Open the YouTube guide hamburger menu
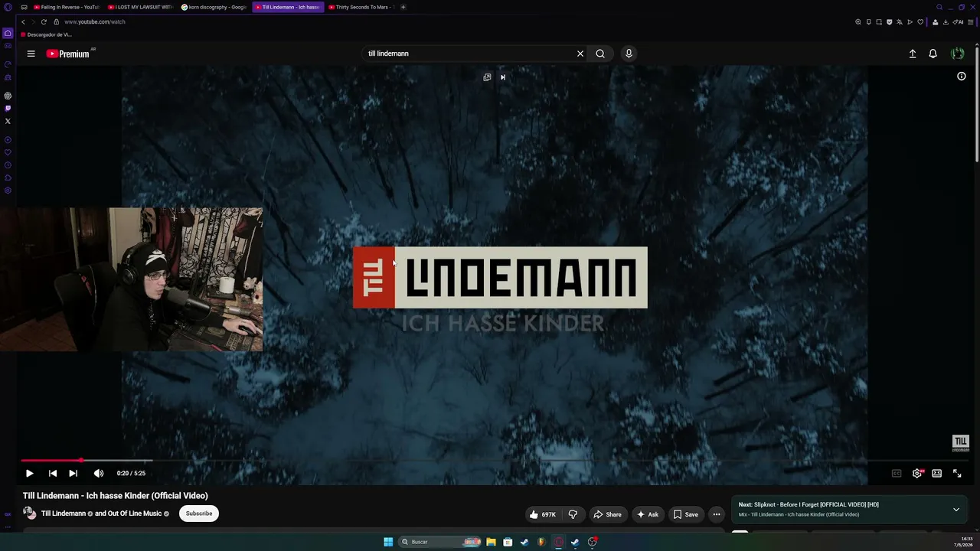 pos(31,54)
